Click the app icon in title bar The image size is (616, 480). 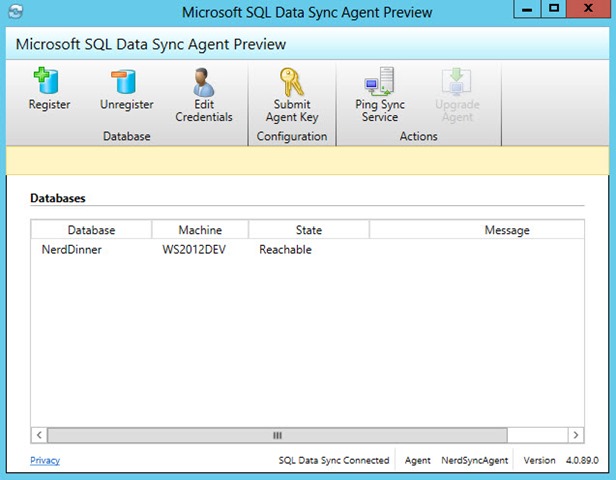pos(15,11)
